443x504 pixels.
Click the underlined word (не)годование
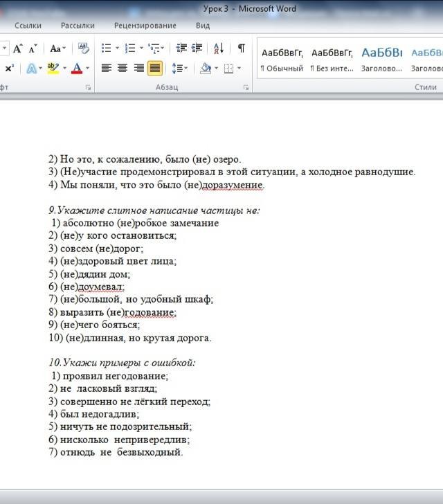coord(141,312)
